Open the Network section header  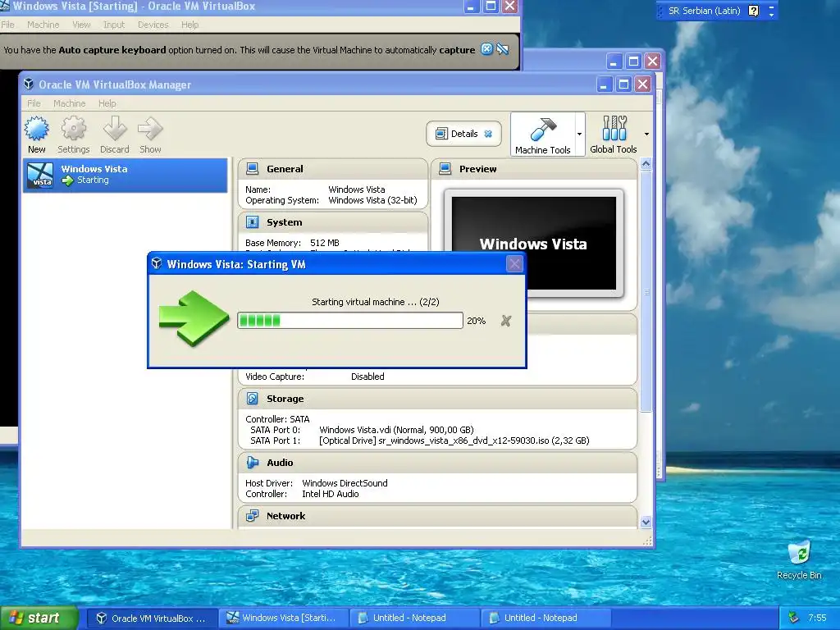[437, 515]
